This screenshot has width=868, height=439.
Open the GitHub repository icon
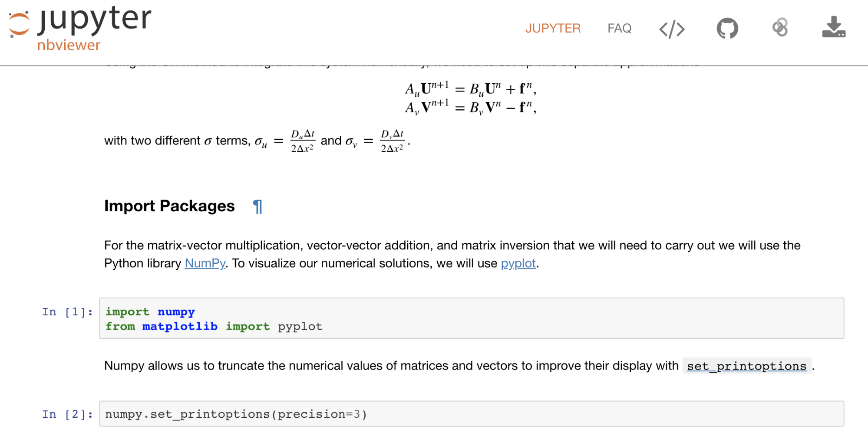coord(727,29)
